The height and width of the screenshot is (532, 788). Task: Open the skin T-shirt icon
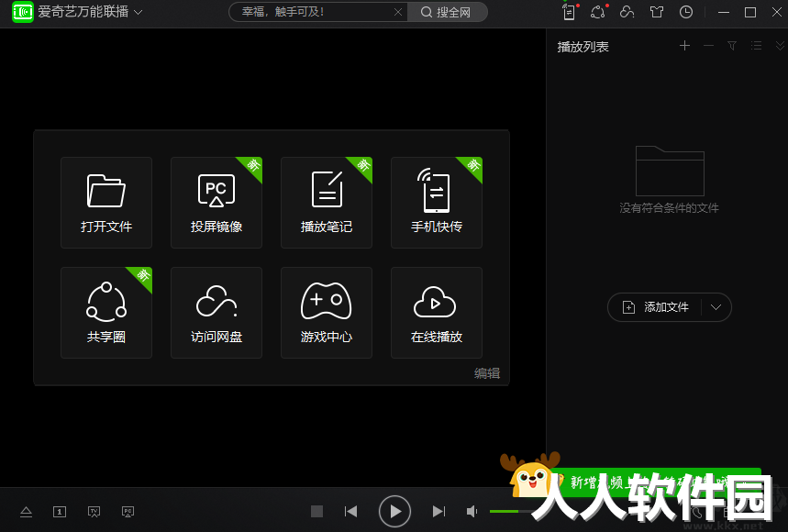coord(657,12)
